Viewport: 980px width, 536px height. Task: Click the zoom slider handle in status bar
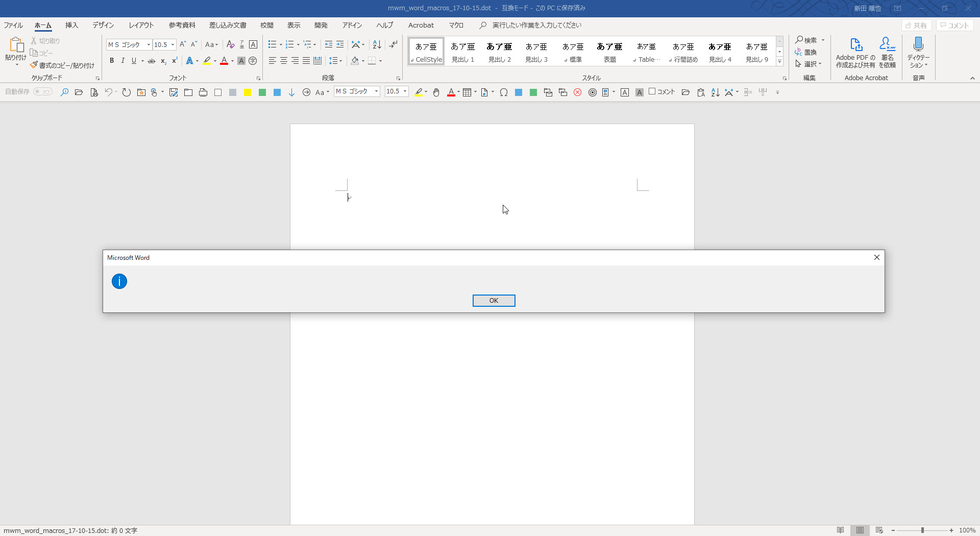[x=922, y=530]
